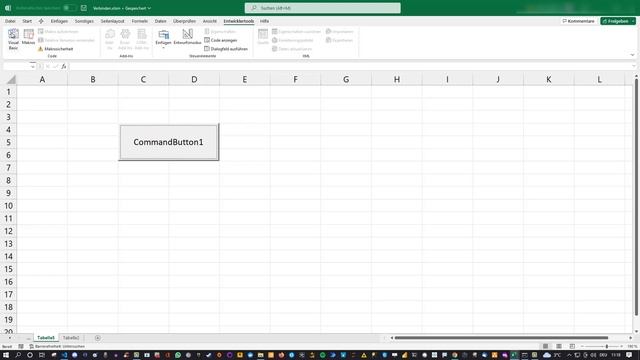Click the Add-Ins icon

point(109,39)
